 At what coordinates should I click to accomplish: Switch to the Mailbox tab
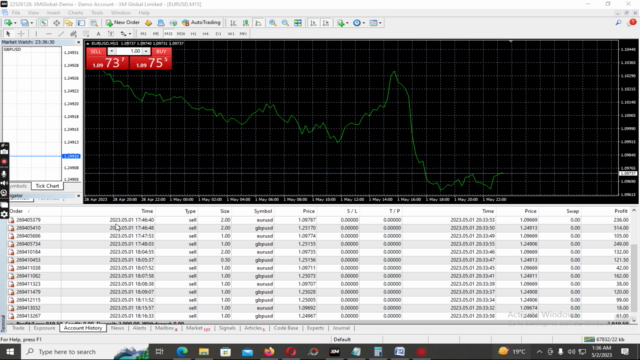166,328
